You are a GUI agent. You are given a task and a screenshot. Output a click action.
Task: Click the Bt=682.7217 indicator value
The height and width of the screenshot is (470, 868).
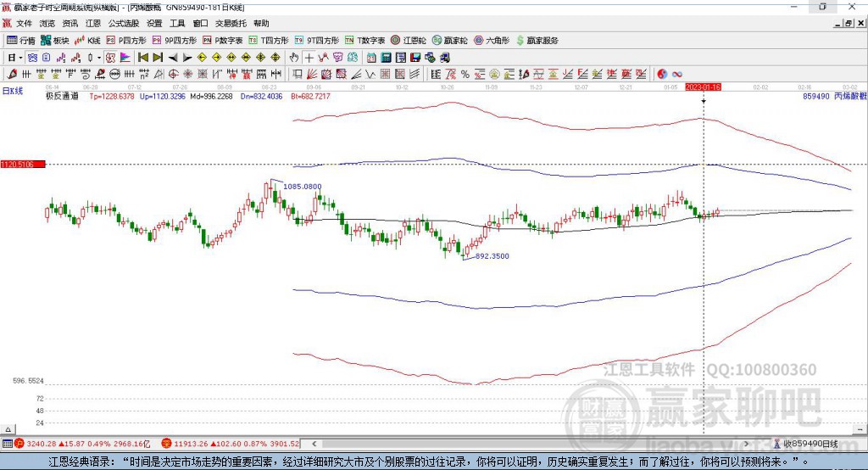310,96
